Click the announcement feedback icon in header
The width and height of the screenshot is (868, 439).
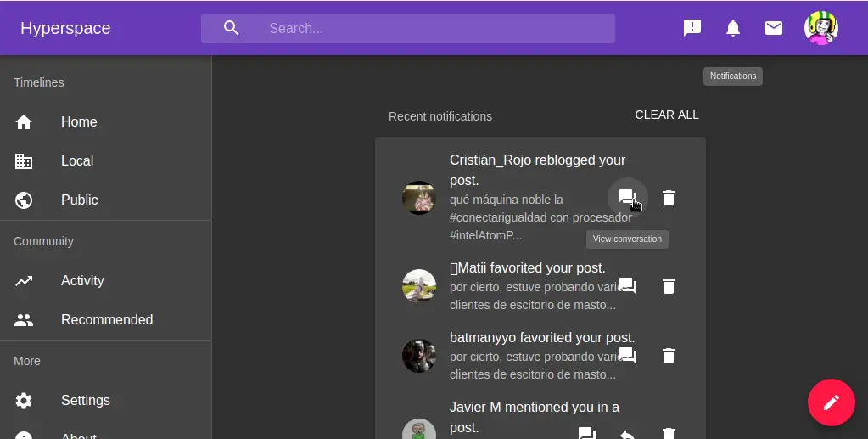[x=692, y=28]
